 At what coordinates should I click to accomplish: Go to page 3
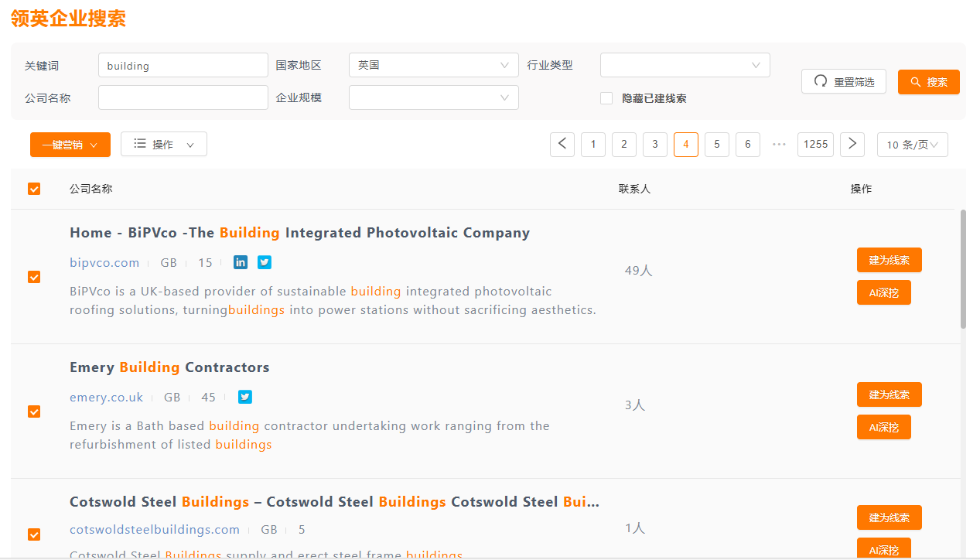coord(655,145)
